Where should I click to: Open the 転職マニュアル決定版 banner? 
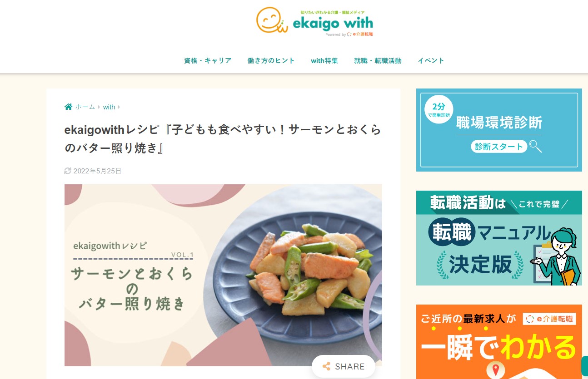499,238
